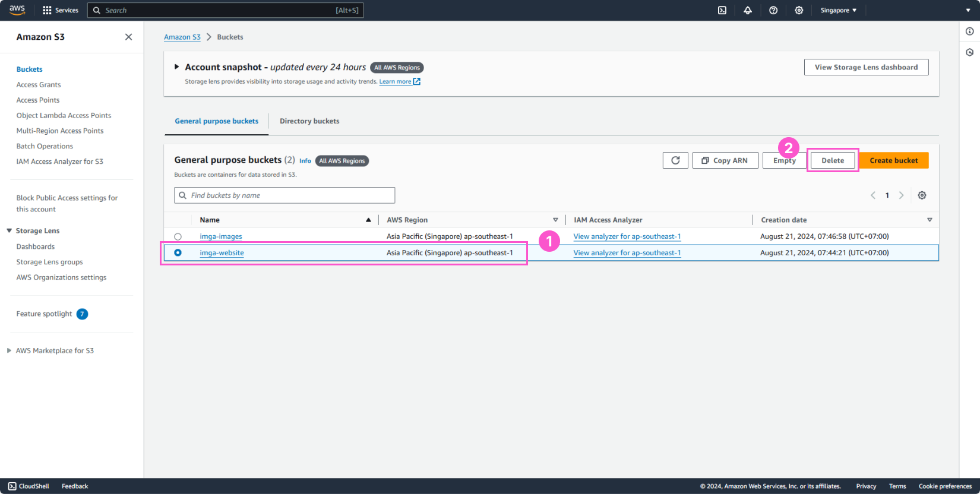Viewport: 980px width, 494px height.
Task: Click the Amazon S3 breadcrumb link
Action: pyautogui.click(x=182, y=37)
